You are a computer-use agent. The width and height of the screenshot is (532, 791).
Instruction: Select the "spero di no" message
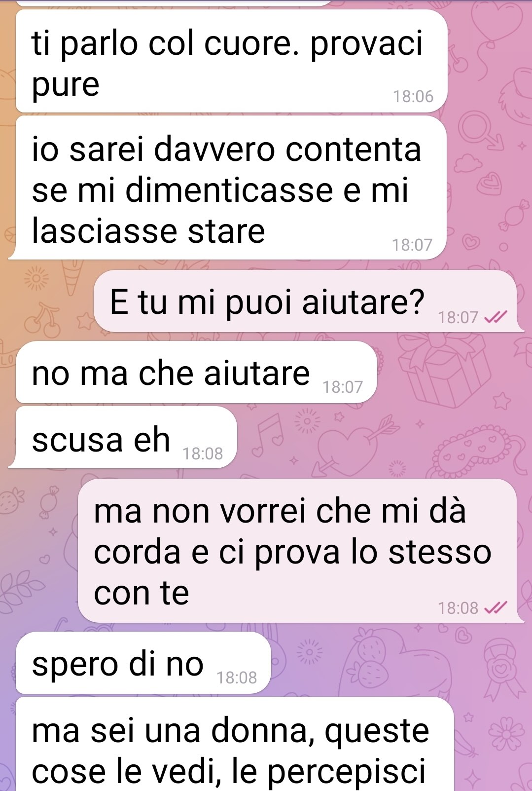click(x=143, y=663)
